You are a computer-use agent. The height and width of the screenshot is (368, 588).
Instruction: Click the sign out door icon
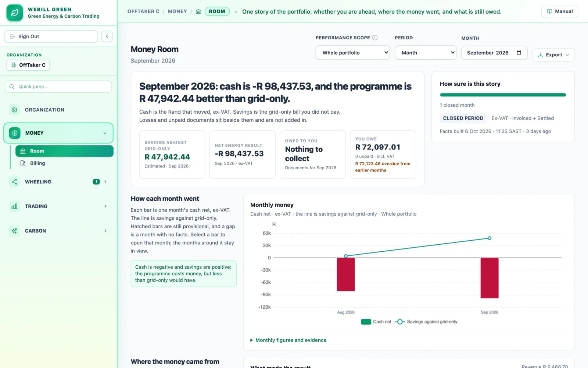(12, 36)
